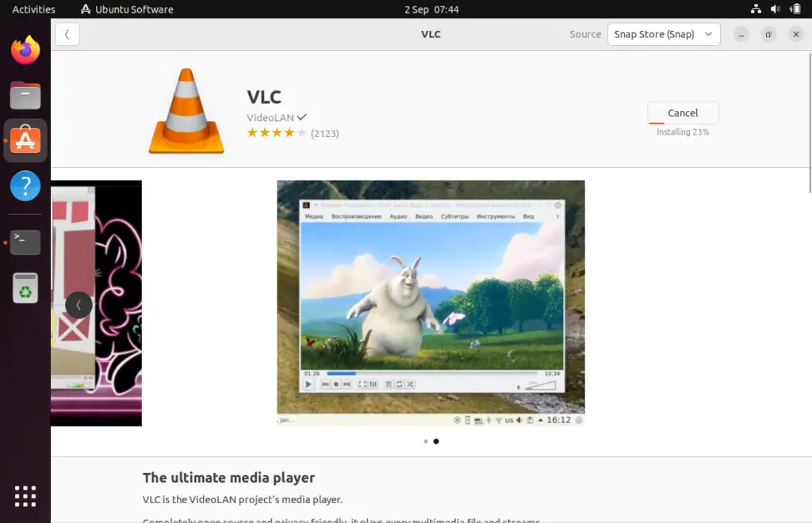The image size is (812, 523).
Task: Click the star rating for VLC
Action: (x=277, y=133)
